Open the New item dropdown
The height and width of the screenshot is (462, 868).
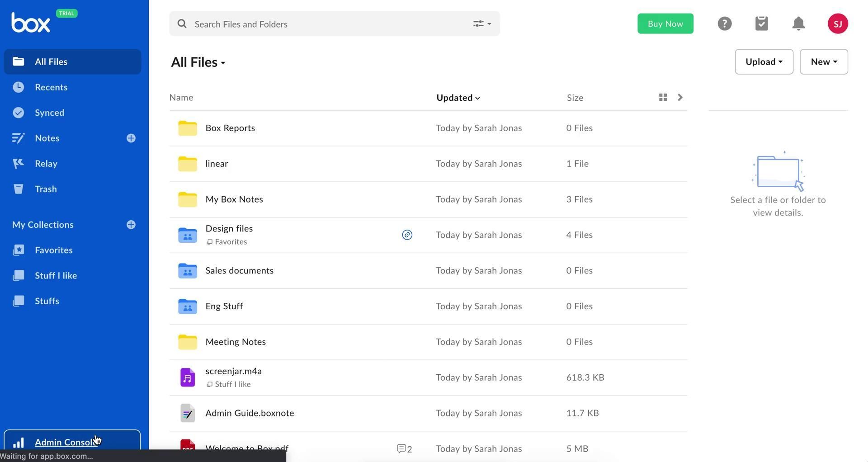[823, 62]
